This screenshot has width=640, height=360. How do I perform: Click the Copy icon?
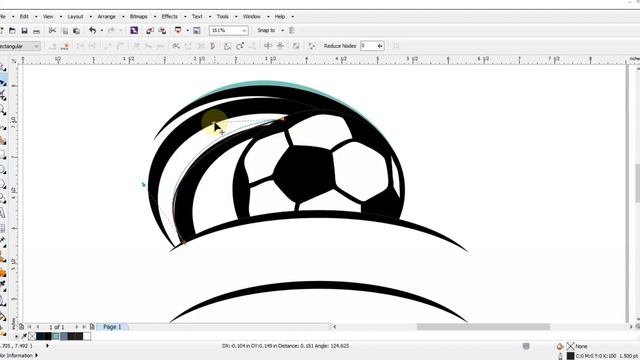[x=64, y=31]
